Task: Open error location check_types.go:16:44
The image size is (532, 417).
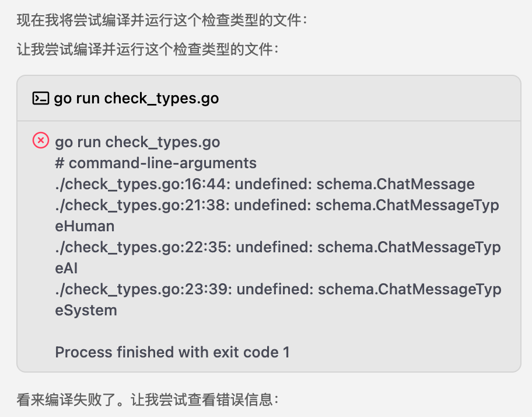Action: [142, 184]
